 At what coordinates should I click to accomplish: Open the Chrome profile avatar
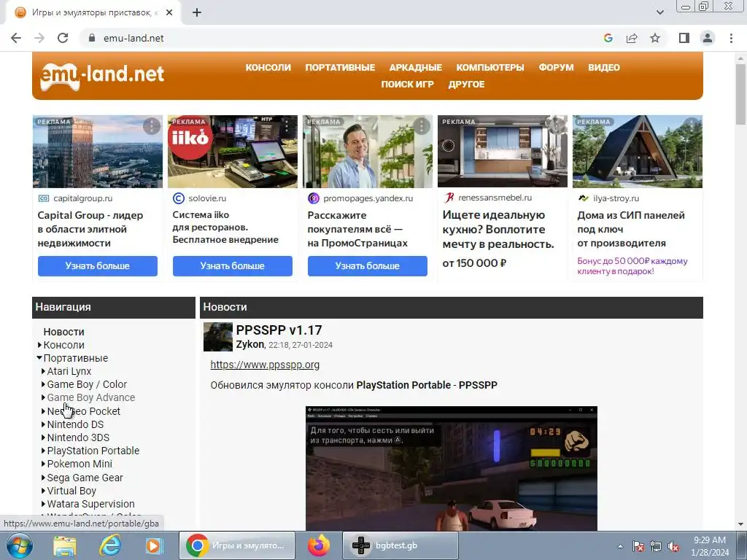tap(708, 38)
